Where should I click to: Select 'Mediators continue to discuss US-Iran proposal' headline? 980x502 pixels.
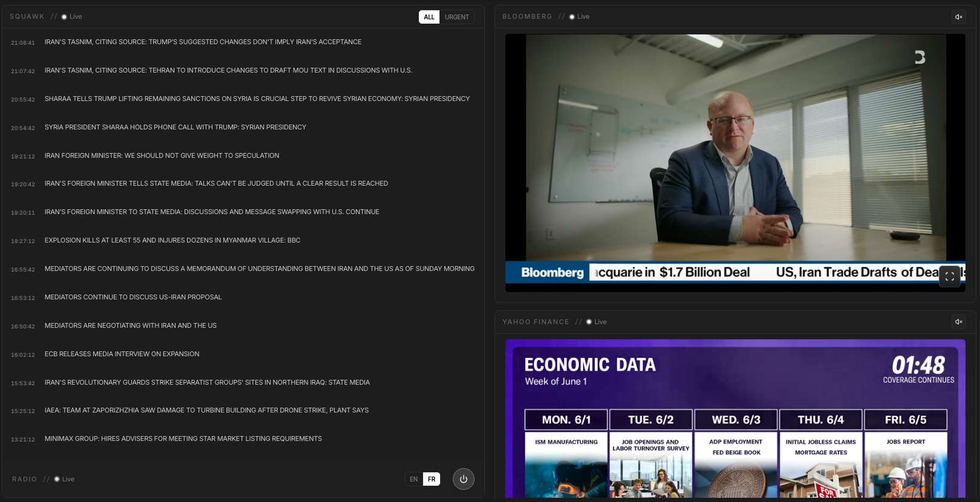point(133,298)
